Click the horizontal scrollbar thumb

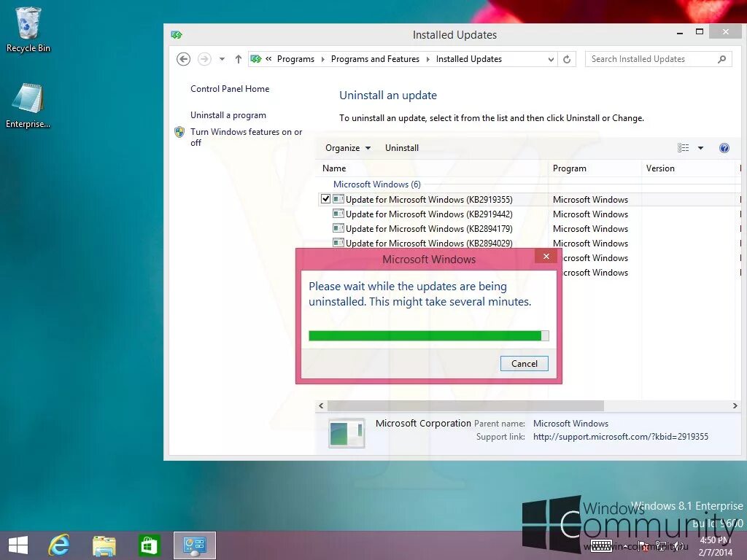465,405
